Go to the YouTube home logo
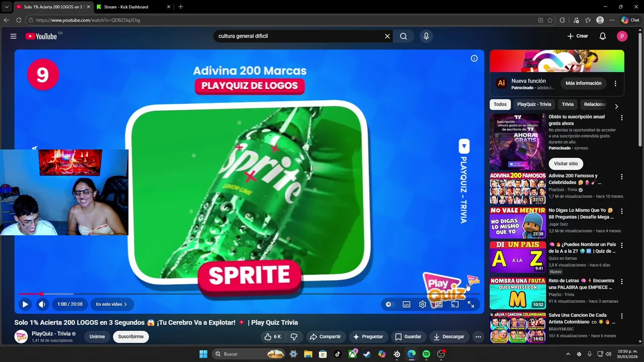The image size is (644, 362). click(41, 36)
